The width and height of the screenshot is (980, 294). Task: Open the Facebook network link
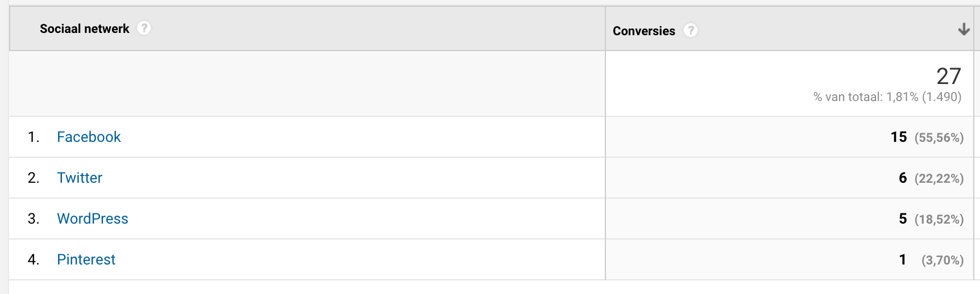[x=89, y=137]
